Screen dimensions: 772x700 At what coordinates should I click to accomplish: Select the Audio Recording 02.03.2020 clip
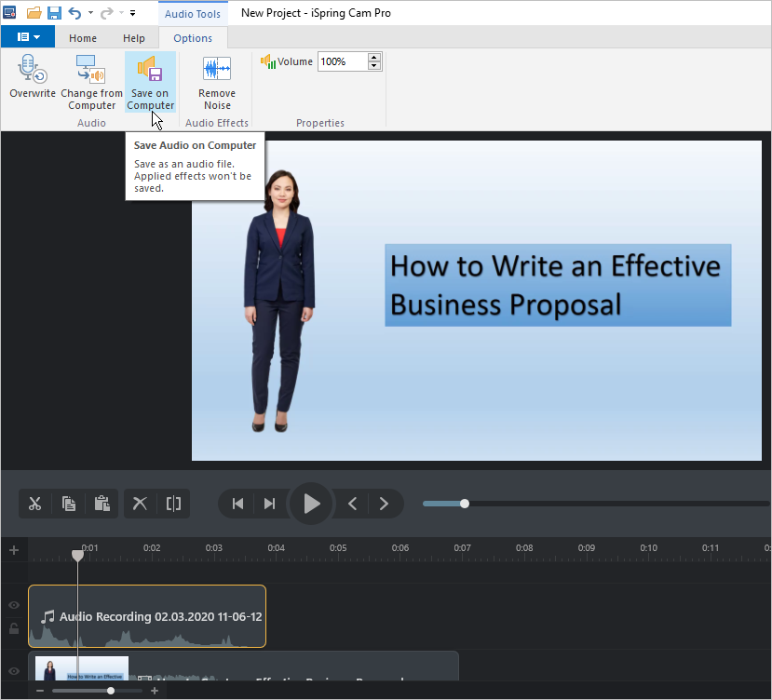[147, 616]
